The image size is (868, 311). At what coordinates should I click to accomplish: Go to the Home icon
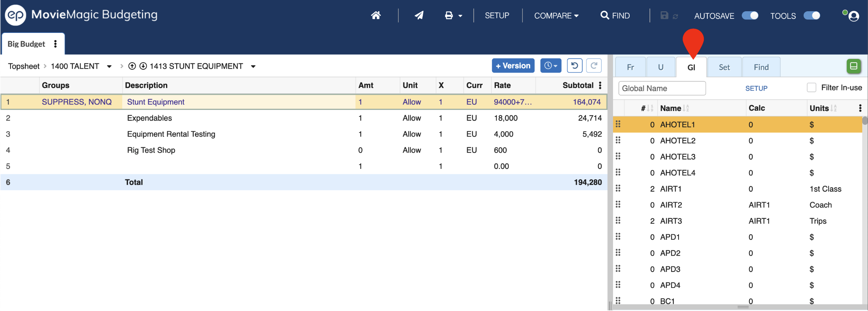(x=376, y=15)
